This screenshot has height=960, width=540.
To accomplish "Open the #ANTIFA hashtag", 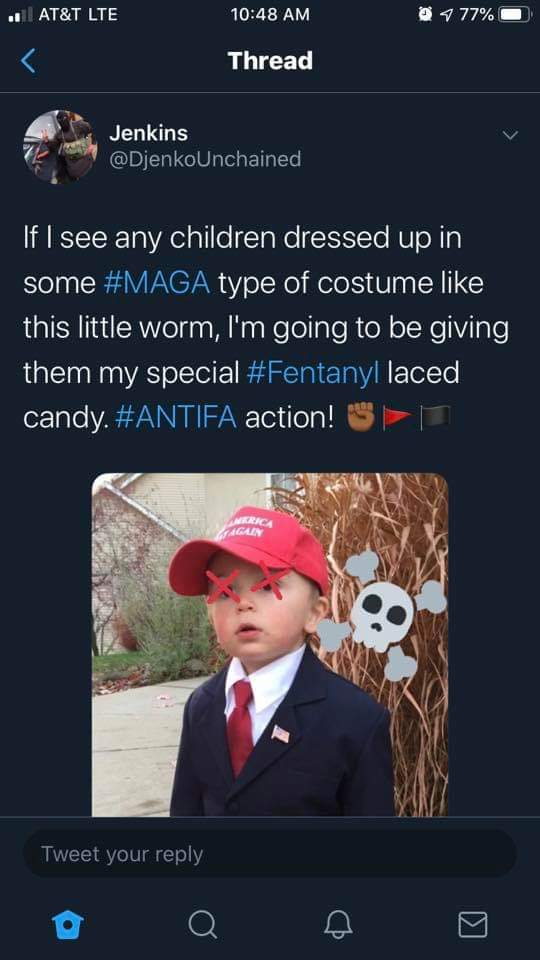I will [x=176, y=418].
